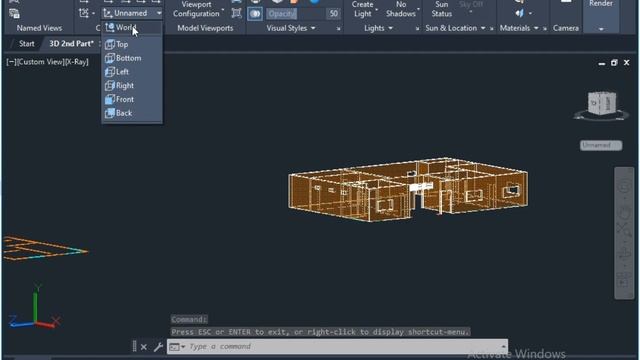Screen dimensions: 640x360
Task: Toggle the X-Ray effect button
Action: [x=255, y=14]
